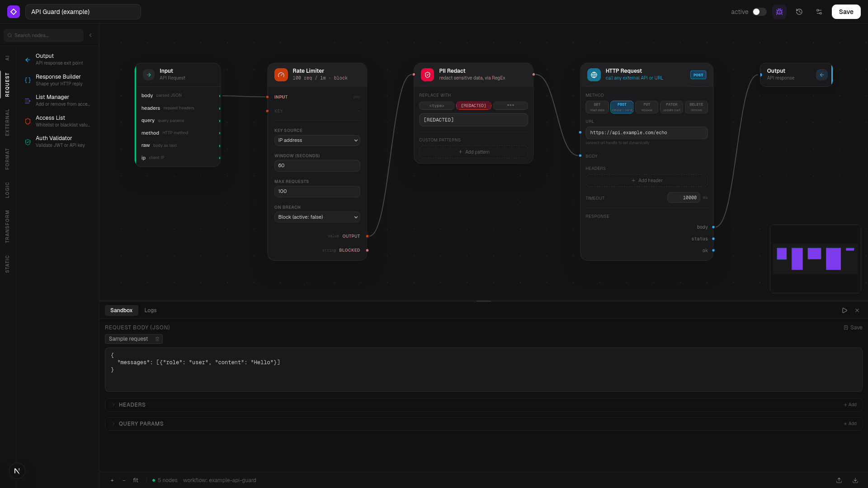
Task: Click the download icon in footer
Action: click(855, 480)
